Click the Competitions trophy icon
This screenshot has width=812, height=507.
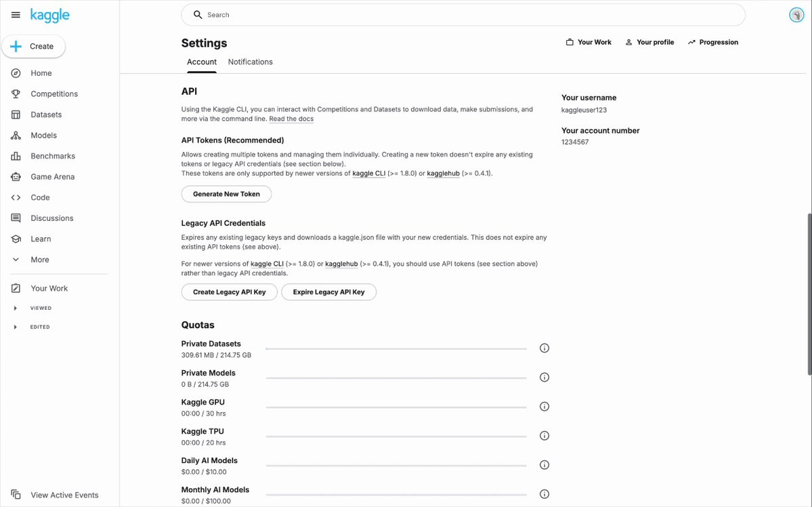click(x=16, y=94)
